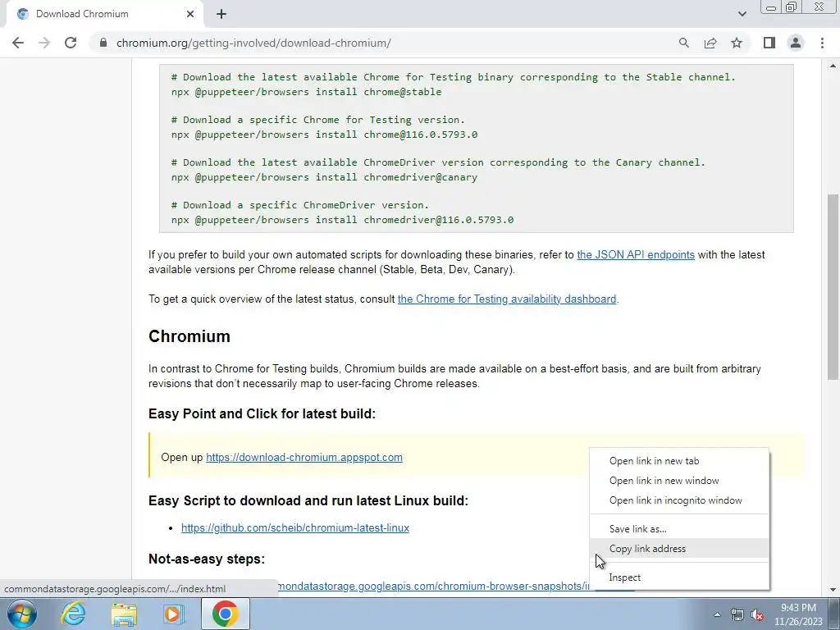
Task: Click the scrollbar down arrow
Action: click(833, 590)
